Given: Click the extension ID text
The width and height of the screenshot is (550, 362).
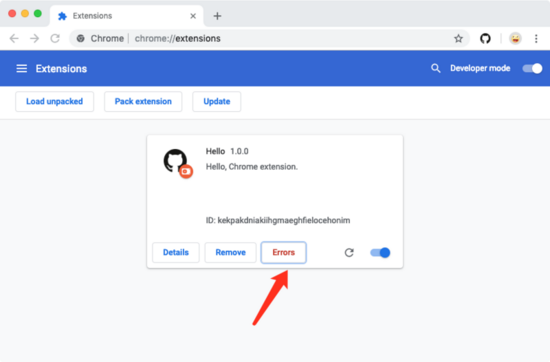Looking at the screenshot, I should pos(278,220).
